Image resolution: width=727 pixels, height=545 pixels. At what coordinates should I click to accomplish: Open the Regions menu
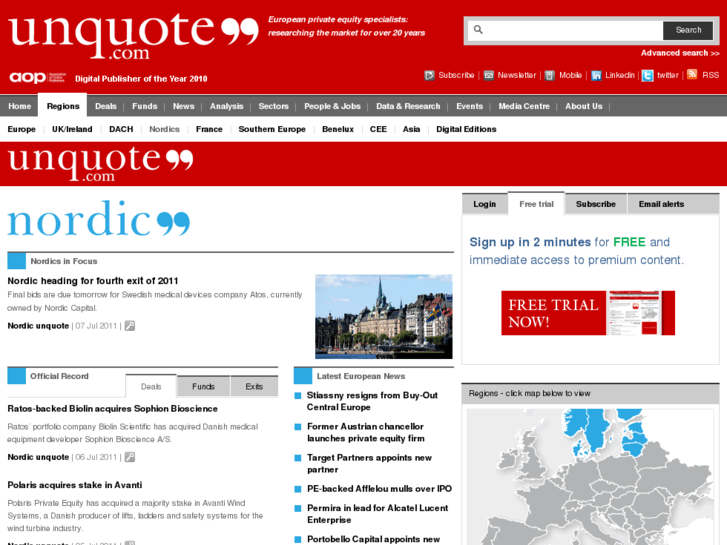63,106
